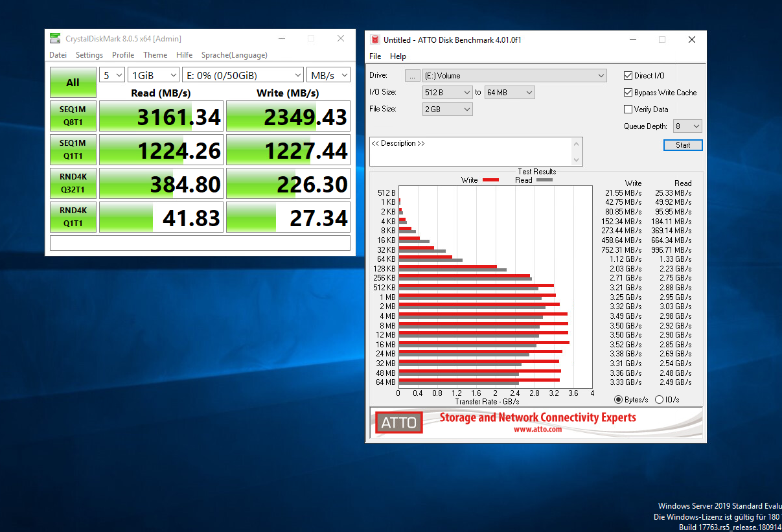Click the www.atto.com link in the banner
782x532 pixels.
pos(538,429)
